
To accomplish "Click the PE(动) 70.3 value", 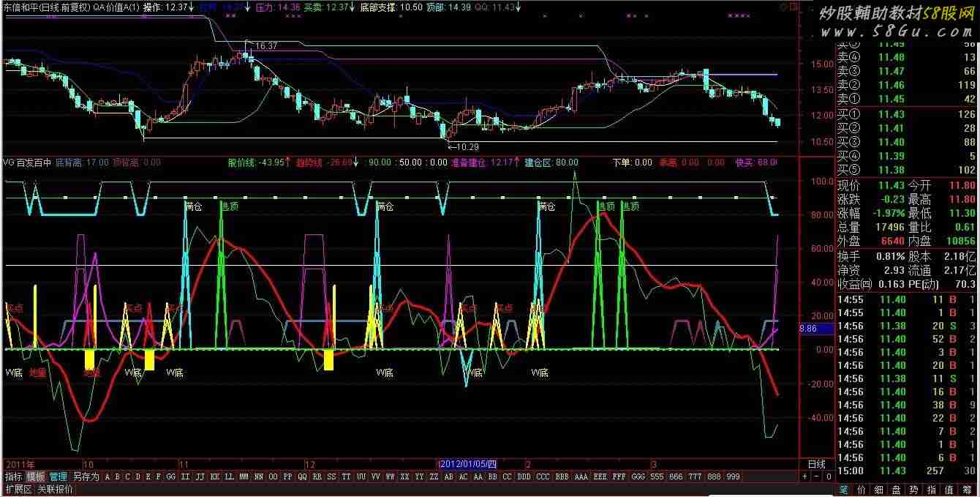I will coord(964,284).
